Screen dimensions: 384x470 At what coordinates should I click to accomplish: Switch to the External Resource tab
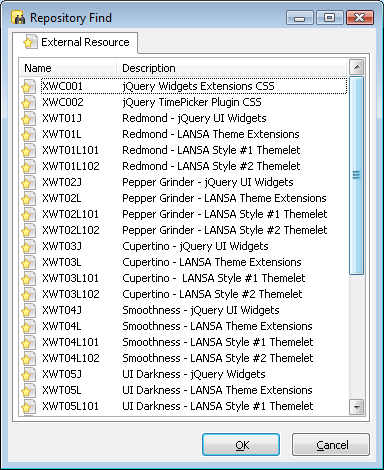pyautogui.click(x=75, y=42)
